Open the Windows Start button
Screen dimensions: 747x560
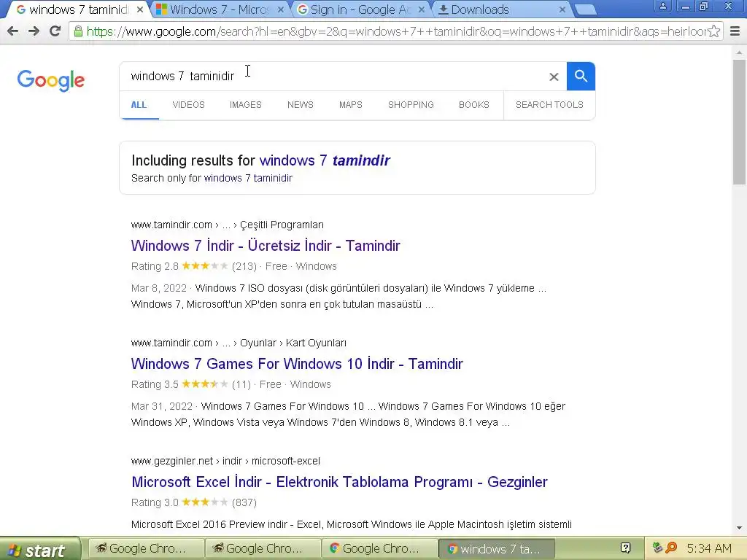tap(40, 549)
